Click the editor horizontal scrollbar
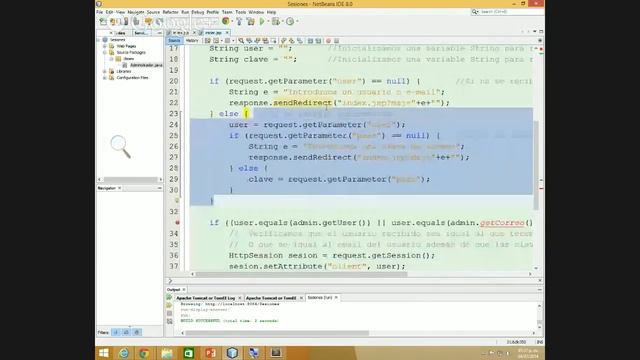The width and height of the screenshot is (640, 360). point(301,274)
